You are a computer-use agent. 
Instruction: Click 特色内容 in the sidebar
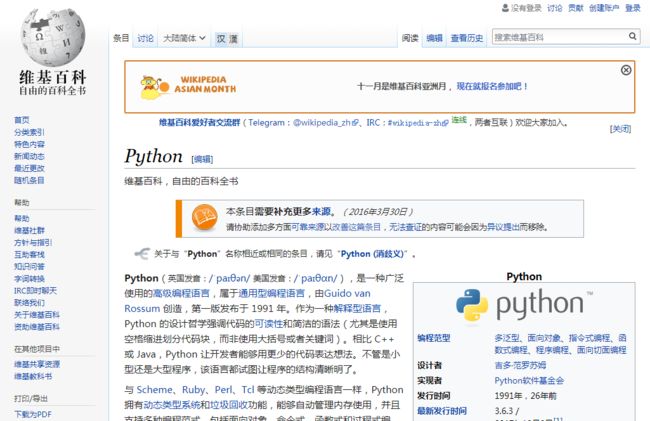coord(29,144)
